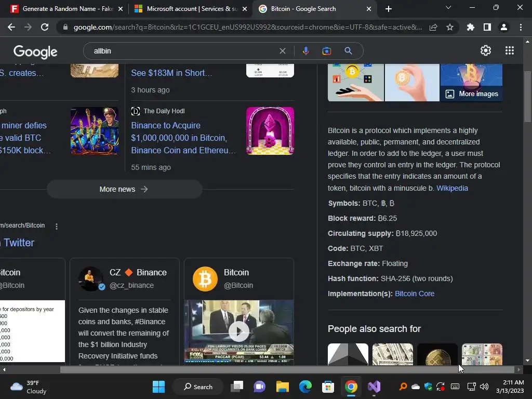Image resolution: width=532 pixels, height=399 pixels.
Task: Open clock showing 2:11 AM
Action: [510, 387]
